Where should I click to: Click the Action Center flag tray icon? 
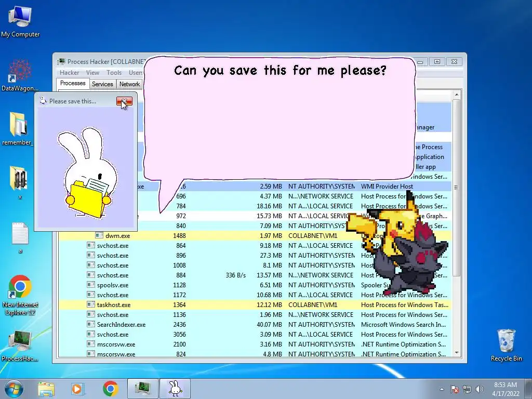tap(454, 389)
